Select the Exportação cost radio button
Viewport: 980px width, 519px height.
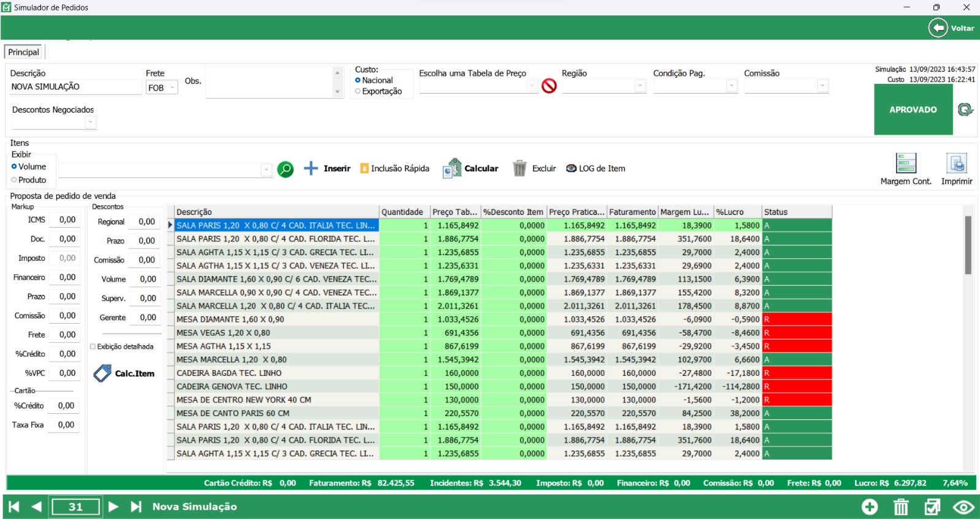(x=358, y=91)
